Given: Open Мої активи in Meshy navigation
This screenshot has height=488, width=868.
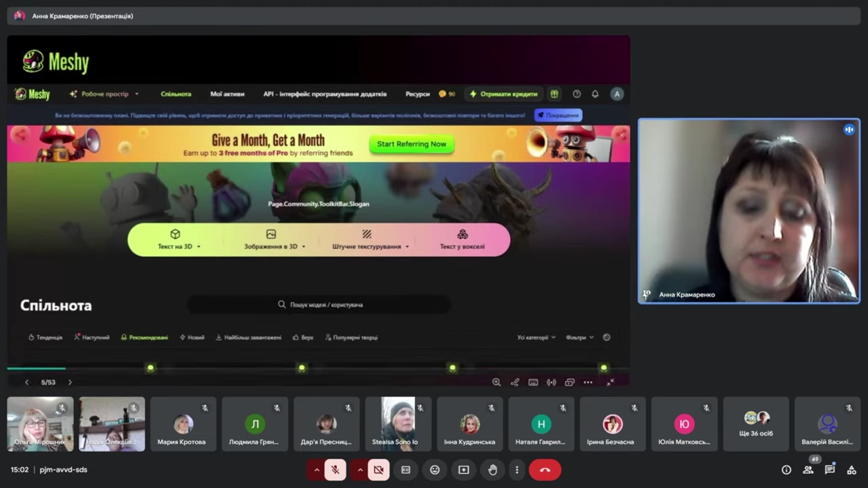Looking at the screenshot, I should (227, 94).
